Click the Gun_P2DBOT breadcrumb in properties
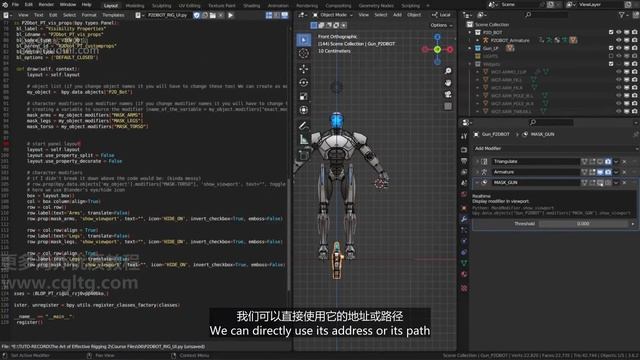Screen dimensions: 640x360 tap(495, 134)
